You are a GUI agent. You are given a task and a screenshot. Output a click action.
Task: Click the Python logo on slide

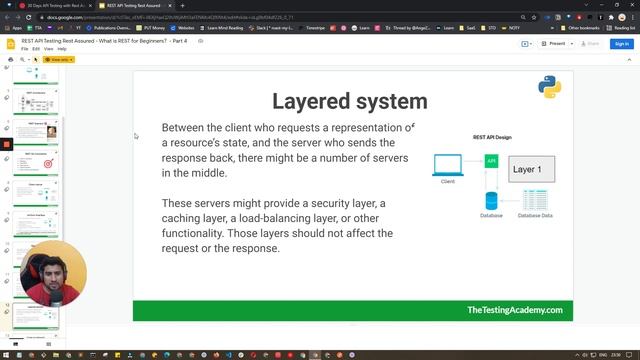pyautogui.click(x=549, y=87)
